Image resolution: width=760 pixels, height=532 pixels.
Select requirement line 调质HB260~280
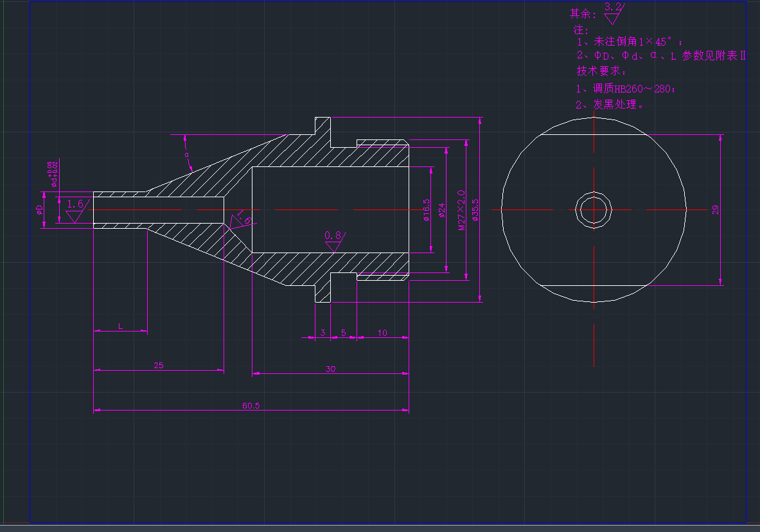tap(625, 89)
